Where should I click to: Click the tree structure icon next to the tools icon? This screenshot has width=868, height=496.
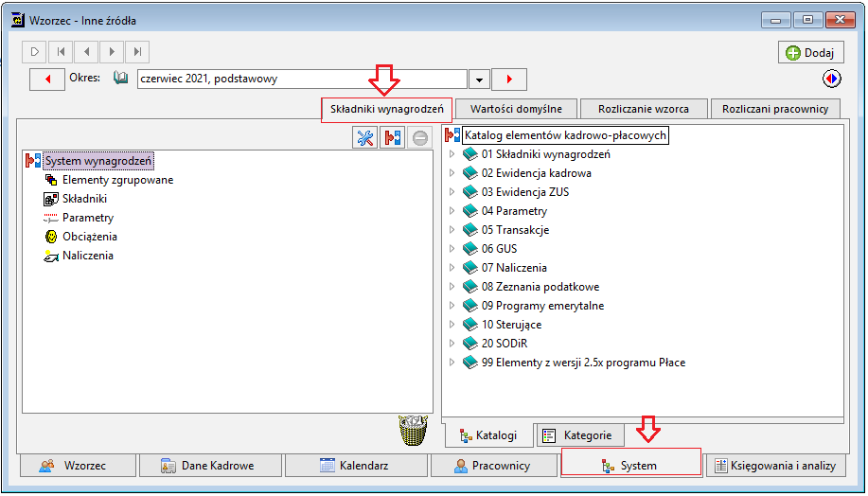[393, 137]
